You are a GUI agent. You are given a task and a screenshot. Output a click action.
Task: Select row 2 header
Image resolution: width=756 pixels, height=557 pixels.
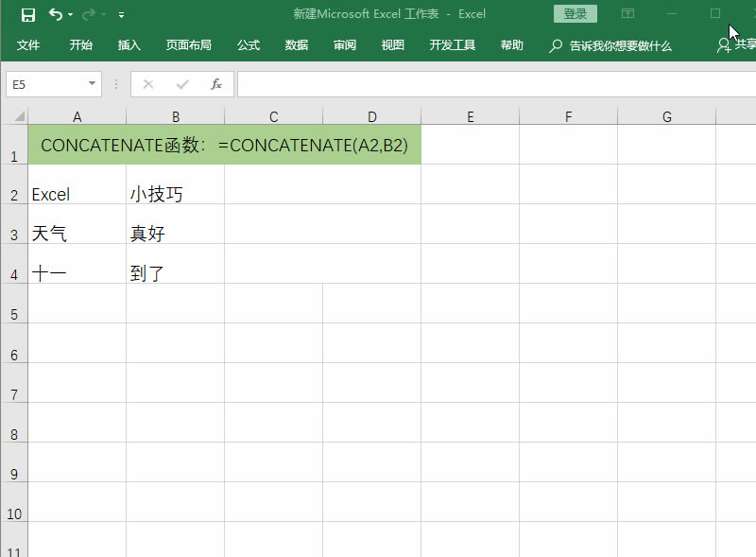tap(14, 184)
